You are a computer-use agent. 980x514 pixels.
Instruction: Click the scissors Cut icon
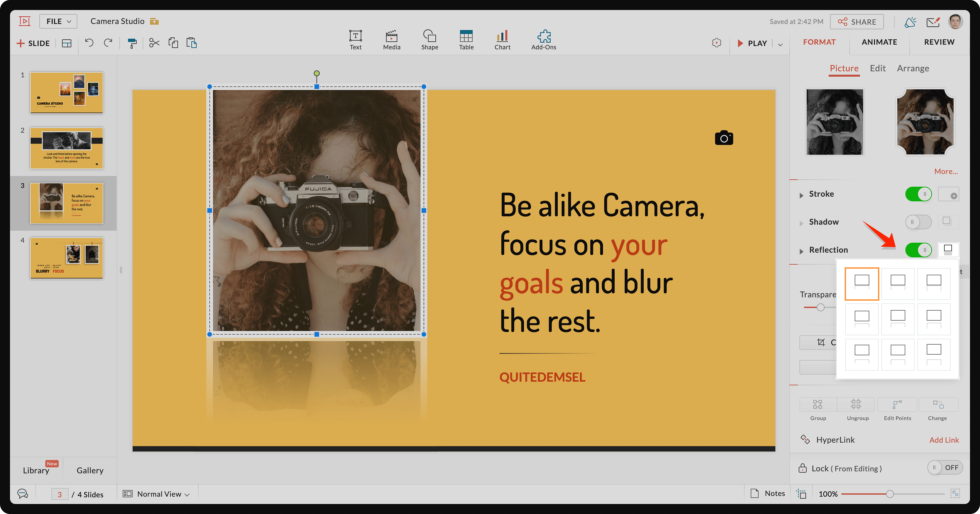pyautogui.click(x=154, y=43)
